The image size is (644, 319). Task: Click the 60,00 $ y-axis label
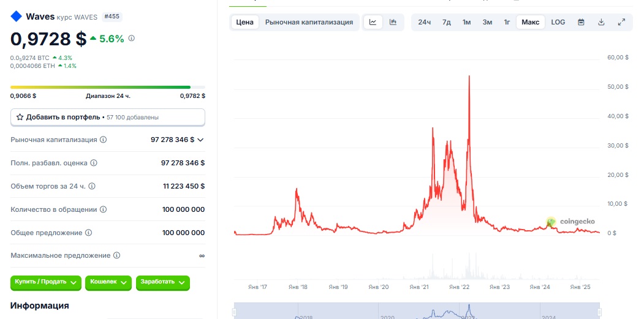pyautogui.click(x=618, y=57)
